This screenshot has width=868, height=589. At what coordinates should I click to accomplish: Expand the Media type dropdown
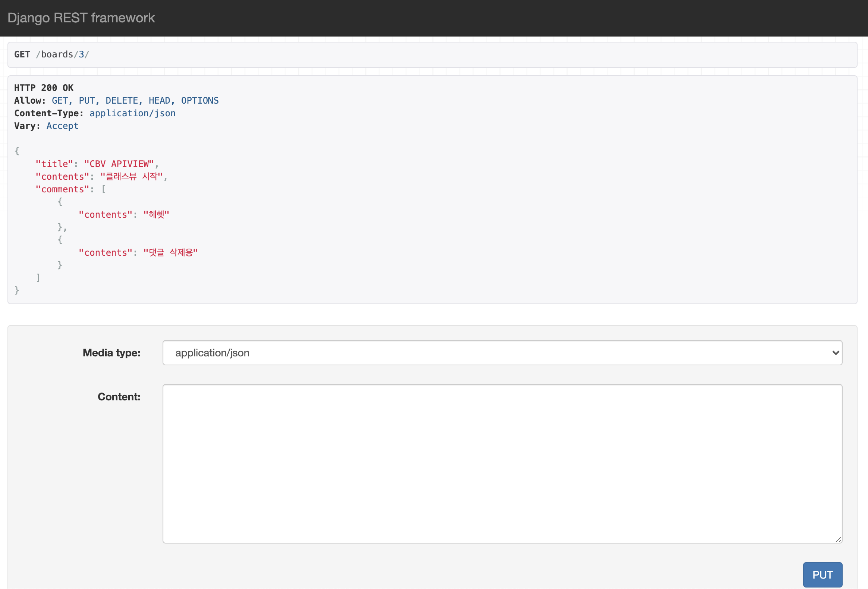(501, 353)
